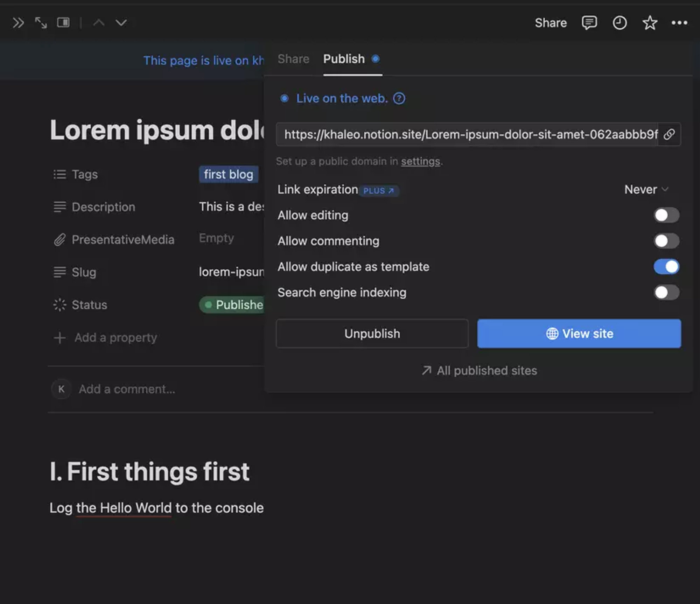This screenshot has height=604, width=700.
Task: Go to next page with down chevron
Action: tap(121, 23)
